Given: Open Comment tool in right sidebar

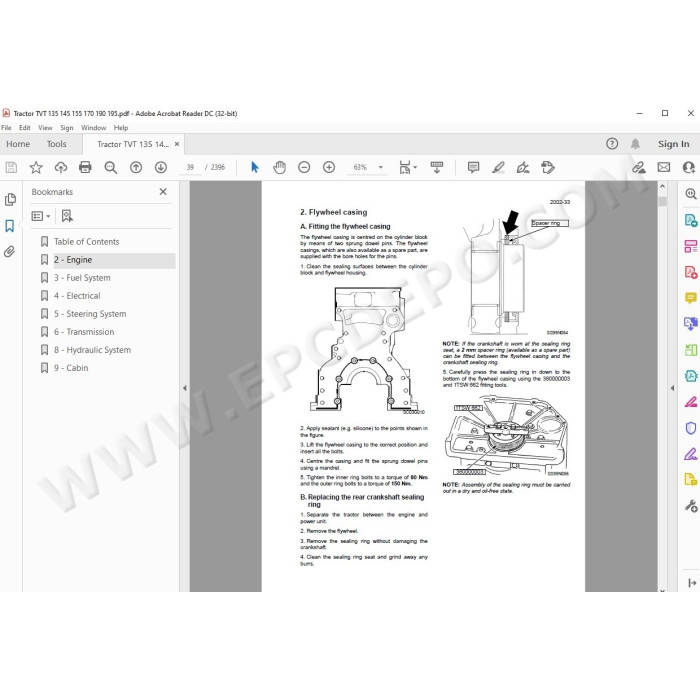Looking at the screenshot, I should (691, 298).
